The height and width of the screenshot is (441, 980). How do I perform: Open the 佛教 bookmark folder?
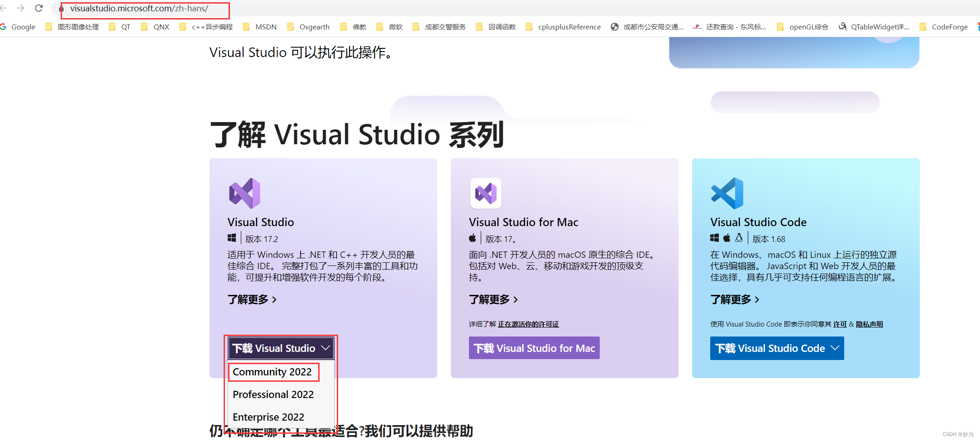click(x=353, y=27)
